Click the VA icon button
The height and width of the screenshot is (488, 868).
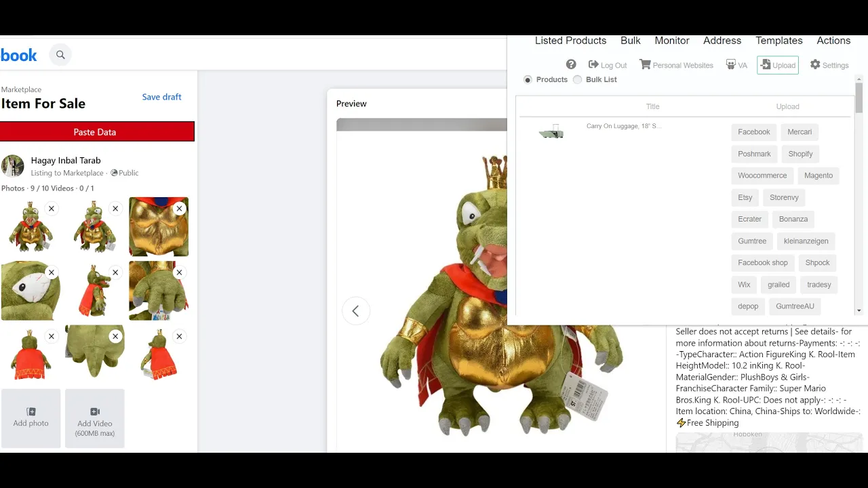(736, 65)
